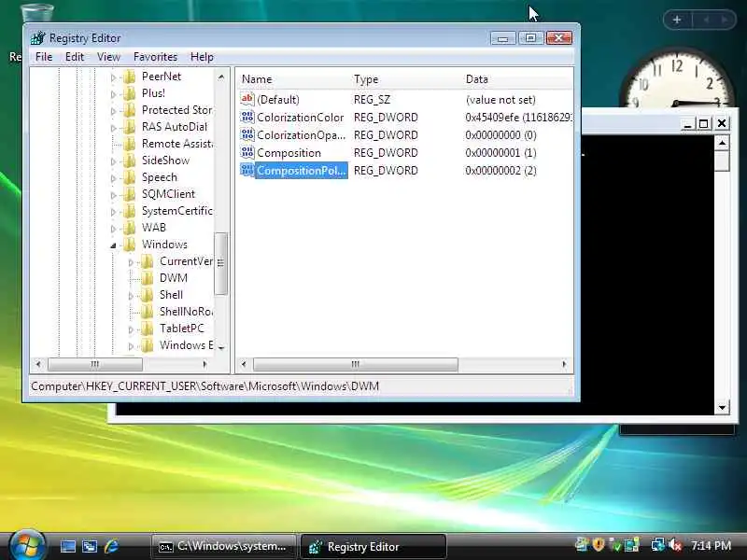Viewport: 747px width, 560px height.
Task: Click the WAB folder icon
Action: pos(129,228)
